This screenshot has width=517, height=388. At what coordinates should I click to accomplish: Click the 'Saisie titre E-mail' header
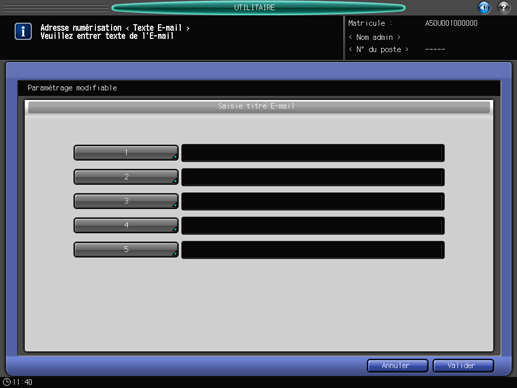coord(259,107)
